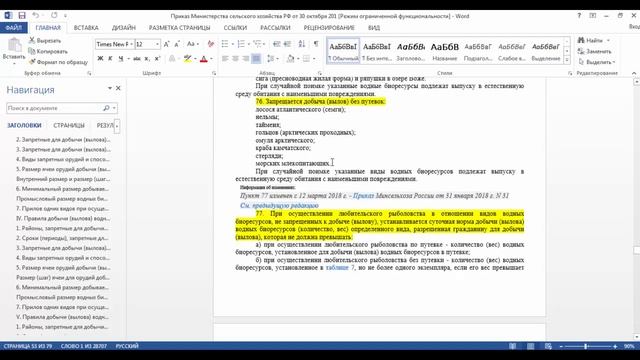640x360 pixels.
Task: Switch to the РЕЦЕНЗИРОВАНИЕ ribbon tab
Action: 329,28
